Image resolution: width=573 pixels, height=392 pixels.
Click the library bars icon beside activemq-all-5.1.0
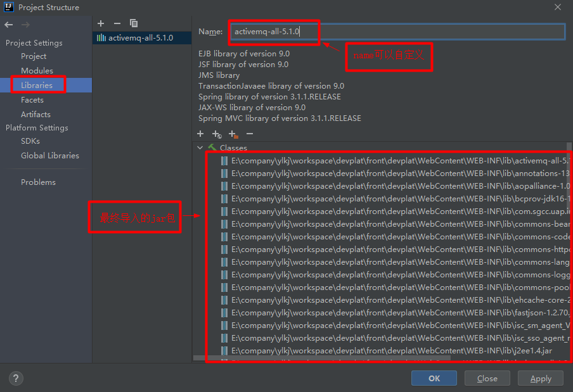tap(101, 37)
